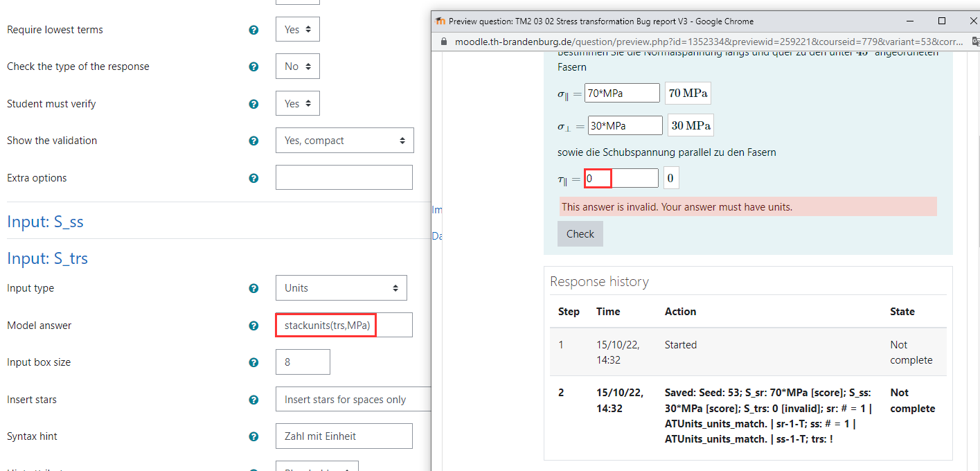980x471 pixels.
Task: Select the Input: S_ss section heading
Action: click(44, 222)
